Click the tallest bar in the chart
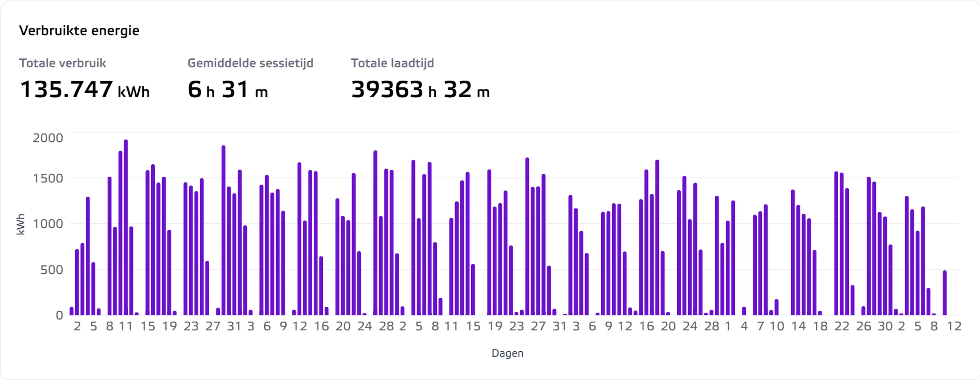The width and height of the screenshot is (980, 380). click(126, 227)
